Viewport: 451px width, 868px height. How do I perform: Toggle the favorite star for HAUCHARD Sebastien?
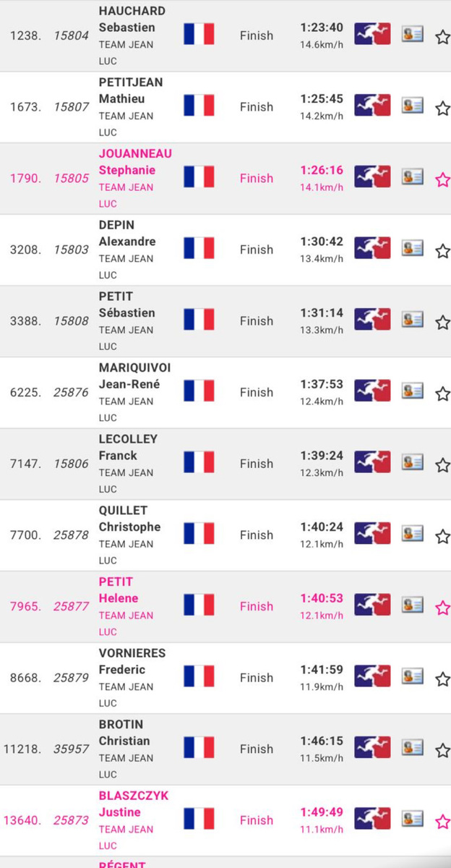(x=442, y=37)
